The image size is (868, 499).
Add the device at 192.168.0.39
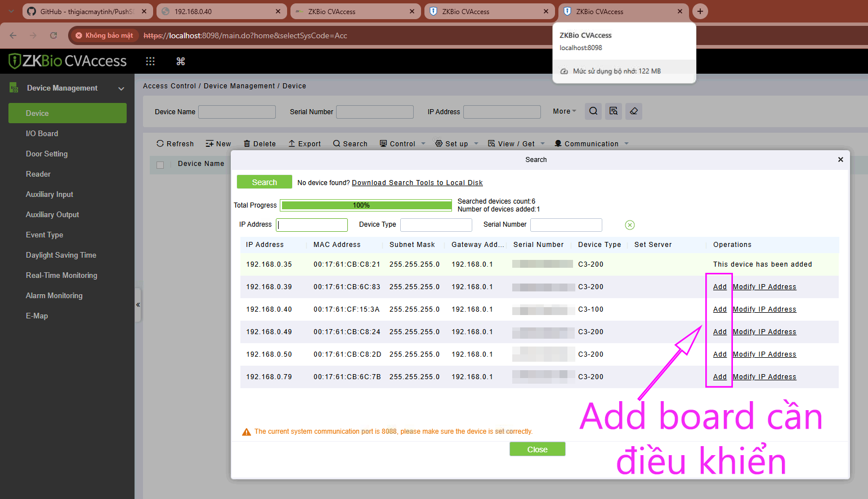720,287
